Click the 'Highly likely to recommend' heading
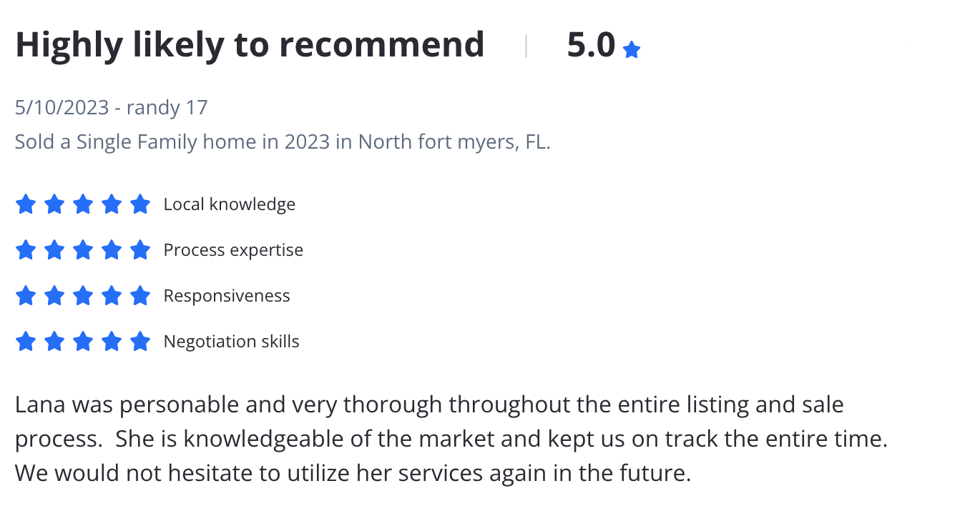This screenshot has height=516, width=980. coord(250,45)
